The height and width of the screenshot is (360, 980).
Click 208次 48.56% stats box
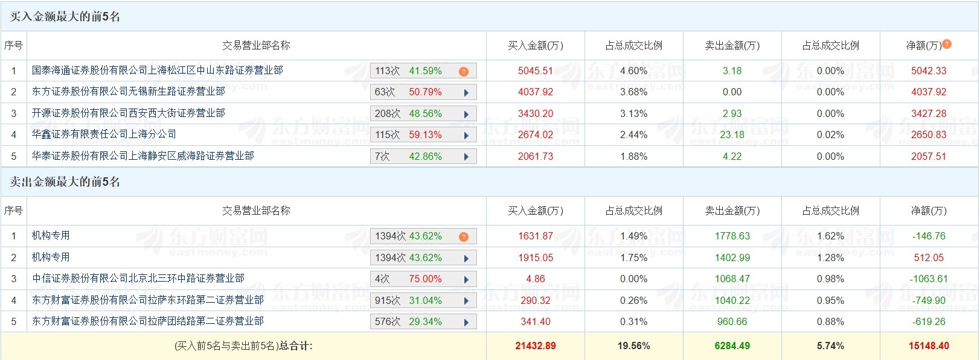[x=423, y=114]
